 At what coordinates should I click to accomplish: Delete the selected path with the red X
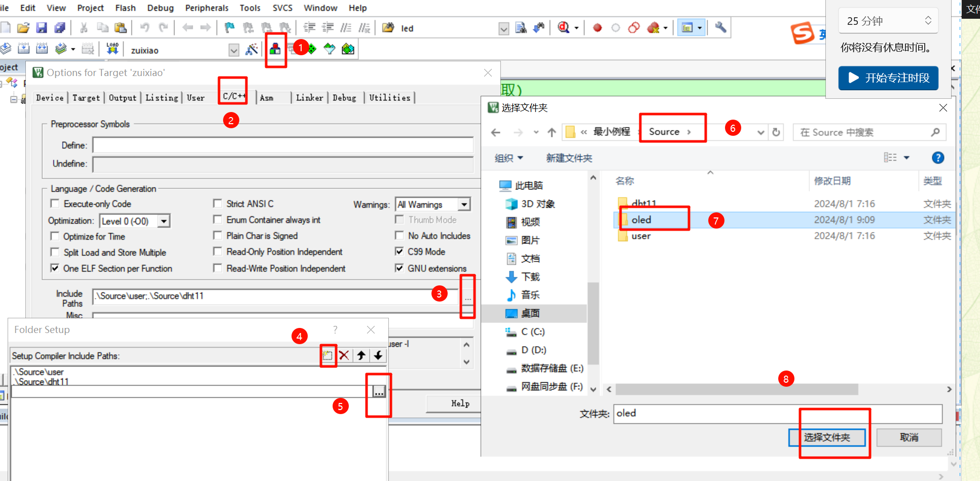(x=344, y=355)
